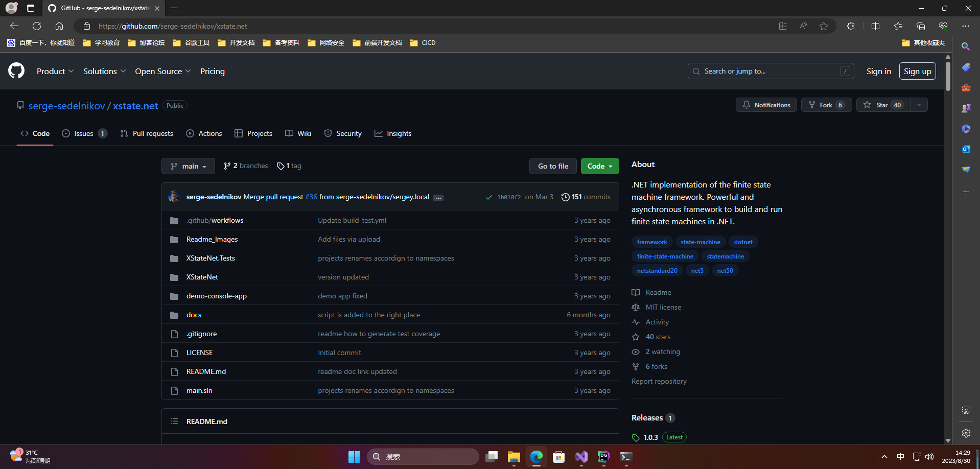Image resolution: width=980 pixels, height=469 pixels.
Task: Open the demo-console-app folder
Action: [x=217, y=296]
